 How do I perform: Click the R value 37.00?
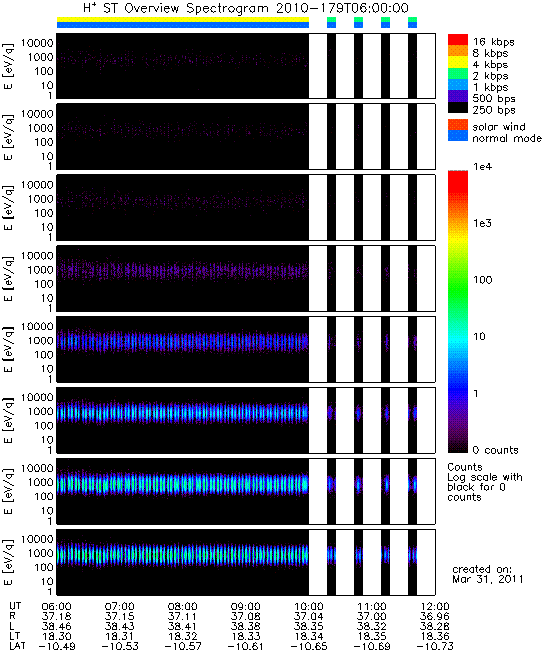pyautogui.click(x=372, y=617)
